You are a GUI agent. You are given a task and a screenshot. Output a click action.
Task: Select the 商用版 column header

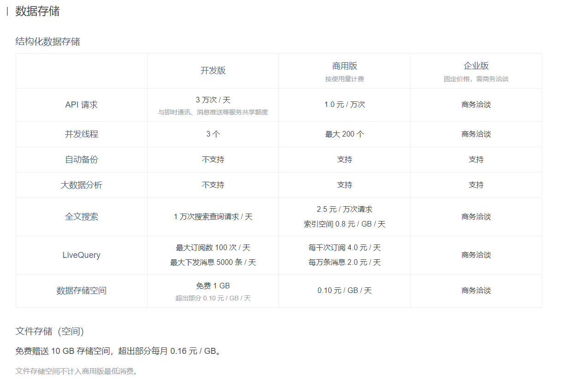pyautogui.click(x=344, y=66)
